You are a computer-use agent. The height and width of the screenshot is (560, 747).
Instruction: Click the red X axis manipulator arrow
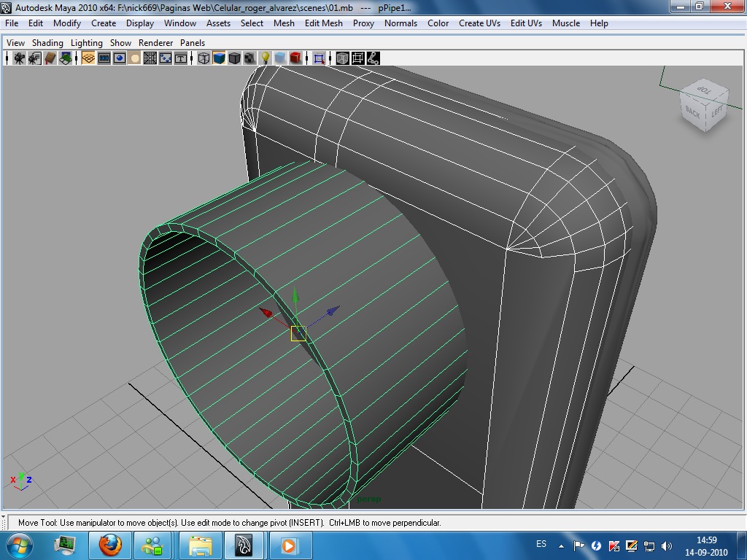(266, 312)
